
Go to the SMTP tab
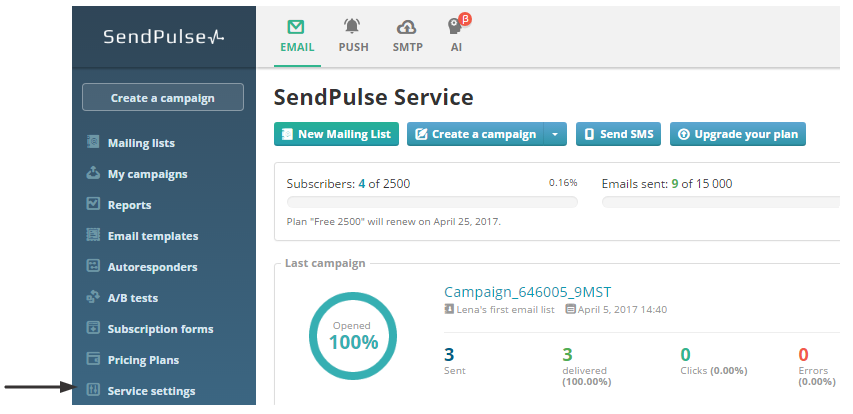407,35
